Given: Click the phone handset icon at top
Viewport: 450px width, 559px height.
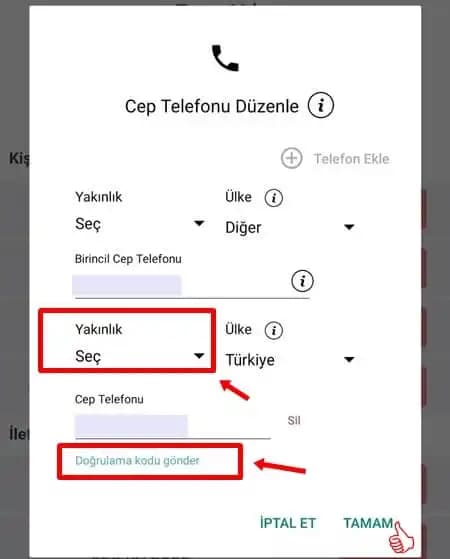Looking at the screenshot, I should coord(225,58).
